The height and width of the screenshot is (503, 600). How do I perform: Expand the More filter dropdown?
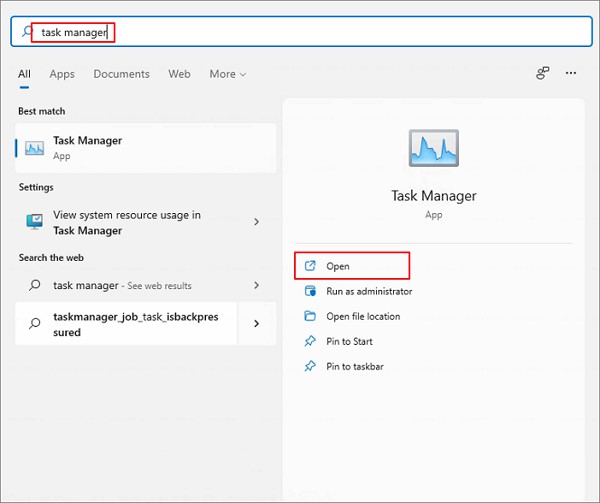point(227,74)
